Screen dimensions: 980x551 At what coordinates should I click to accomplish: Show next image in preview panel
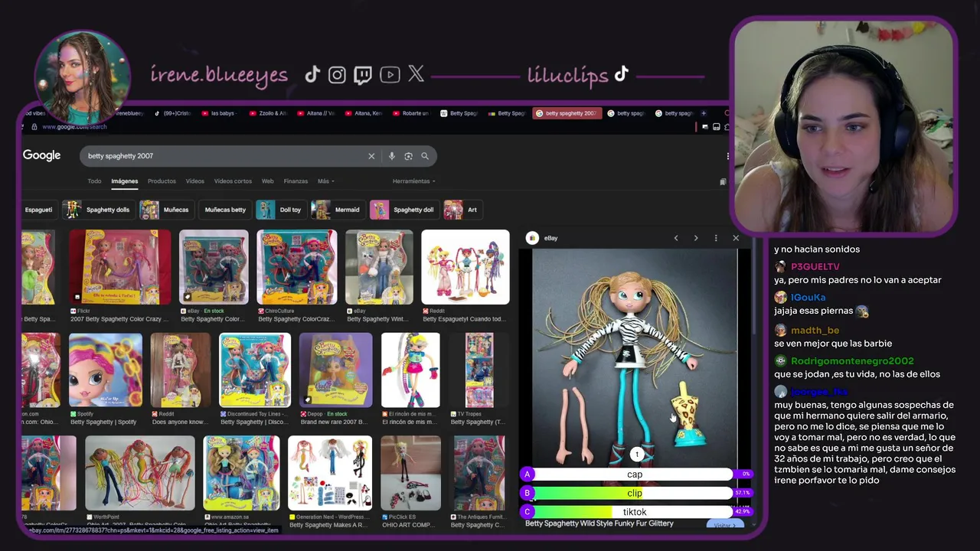pos(696,238)
